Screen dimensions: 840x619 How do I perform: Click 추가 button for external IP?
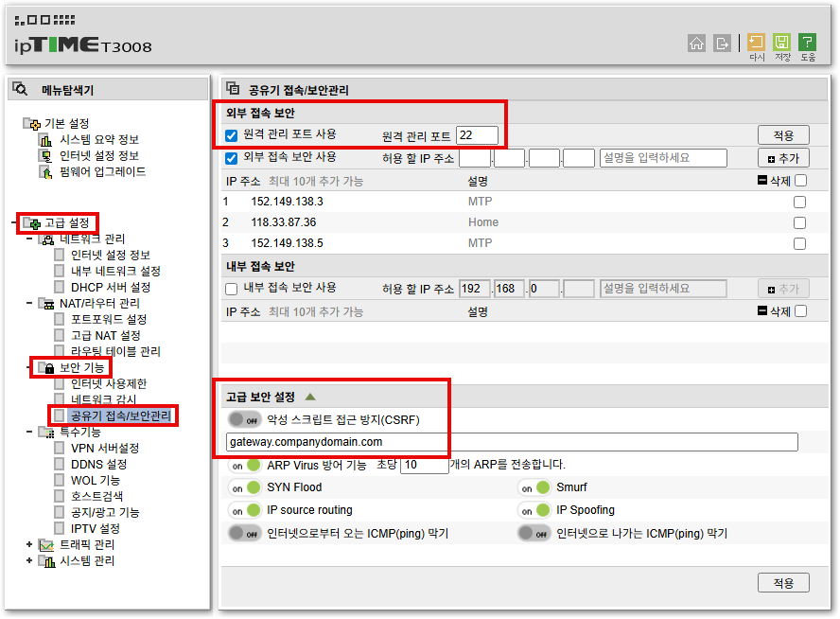pos(783,158)
